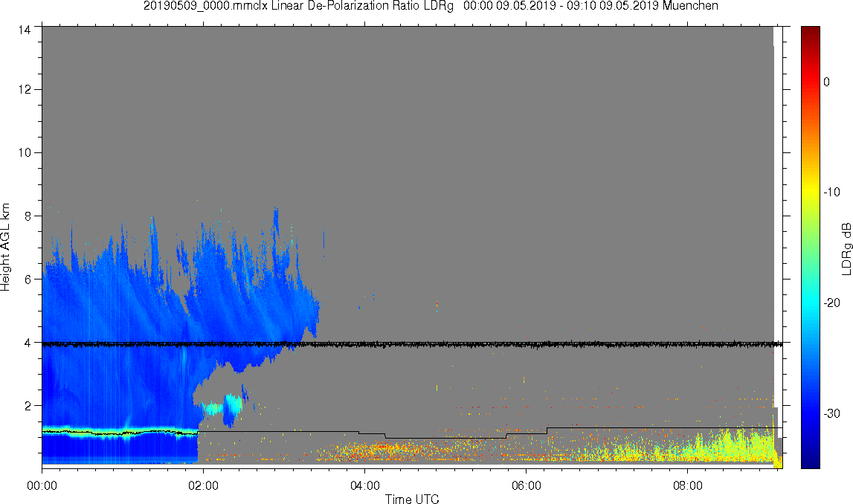Click the 6 km height tick label
The width and height of the screenshot is (853, 504).
point(28,279)
